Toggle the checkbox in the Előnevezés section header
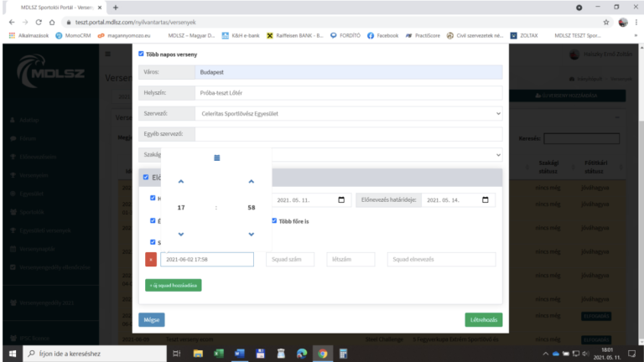 tap(146, 177)
